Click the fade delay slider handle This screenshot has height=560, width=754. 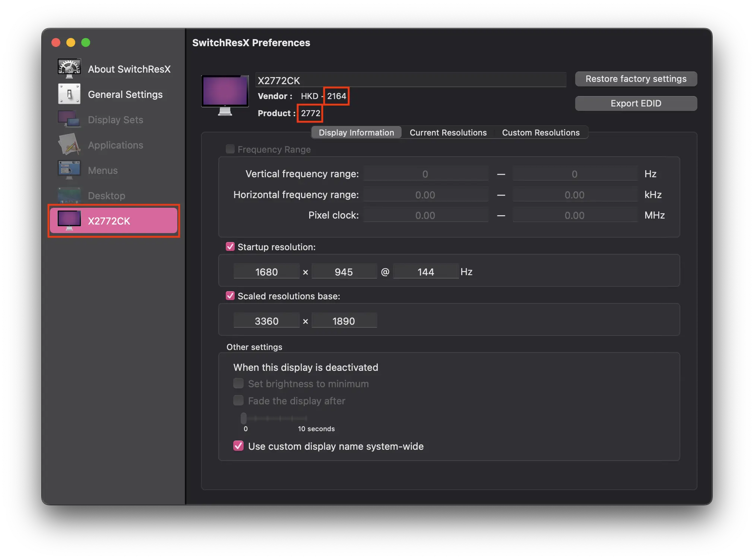[x=244, y=418]
